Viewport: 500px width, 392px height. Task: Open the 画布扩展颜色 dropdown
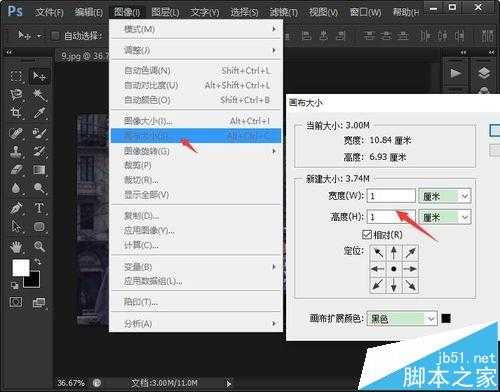click(x=402, y=319)
